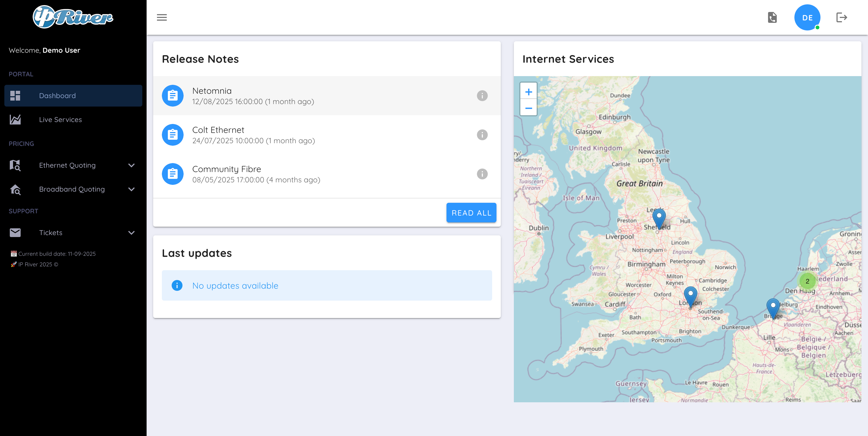Click the logout icon in top bar
This screenshot has height=436, width=868.
(841, 18)
